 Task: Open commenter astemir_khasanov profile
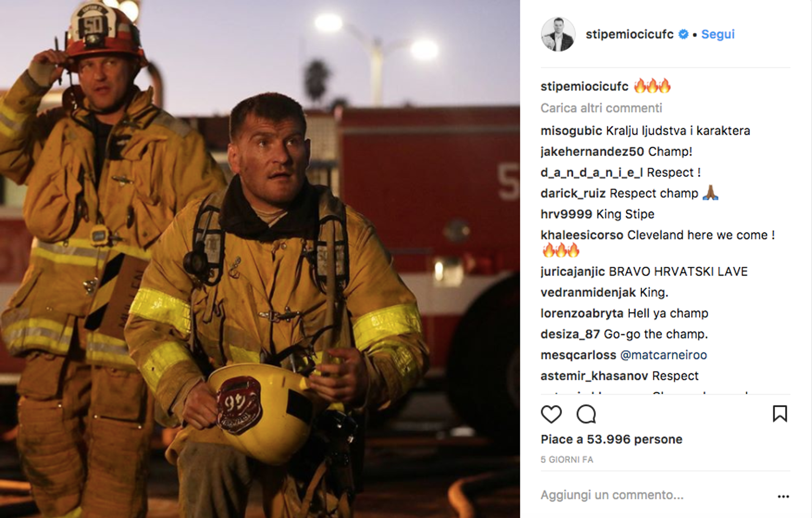pos(594,375)
